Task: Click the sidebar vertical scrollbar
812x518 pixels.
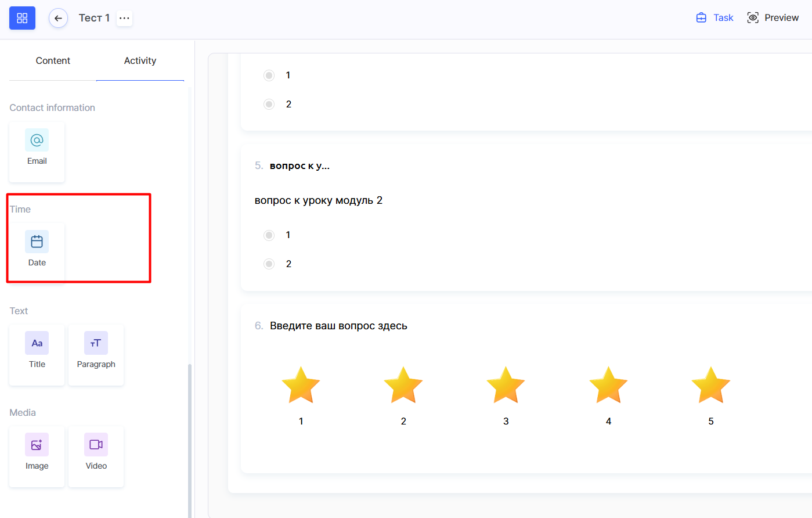Action: [x=190, y=436]
